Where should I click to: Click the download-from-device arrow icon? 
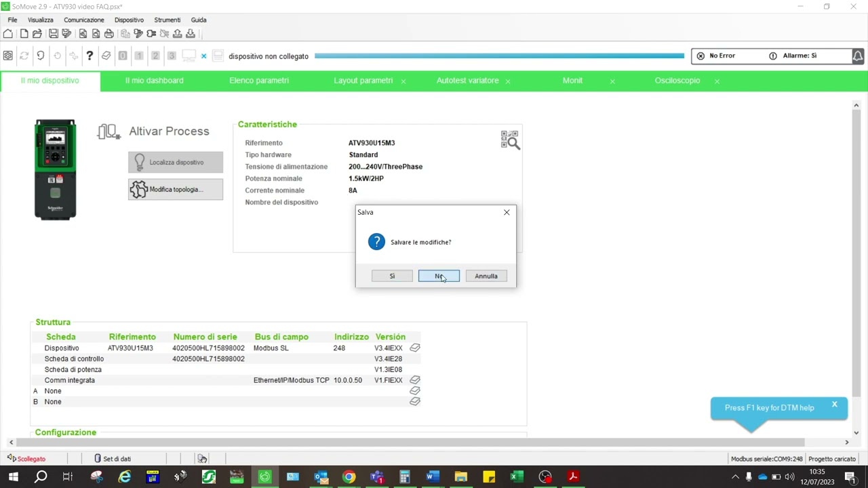(x=191, y=34)
